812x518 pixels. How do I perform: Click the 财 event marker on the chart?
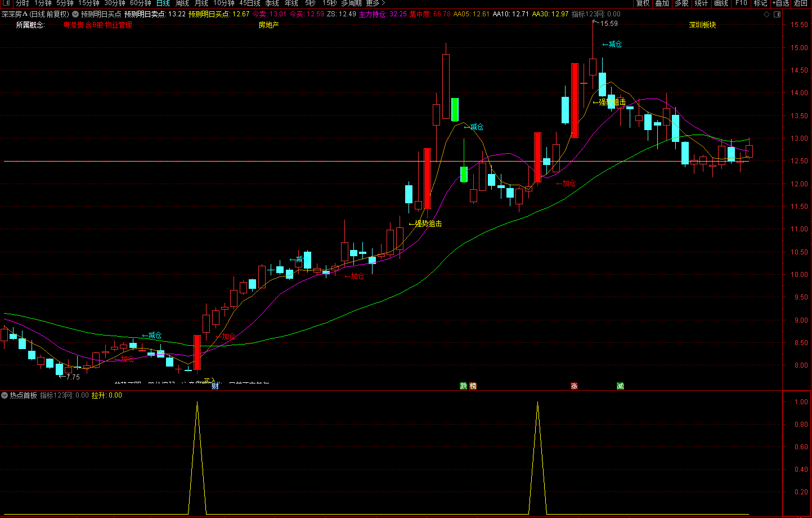(215, 386)
